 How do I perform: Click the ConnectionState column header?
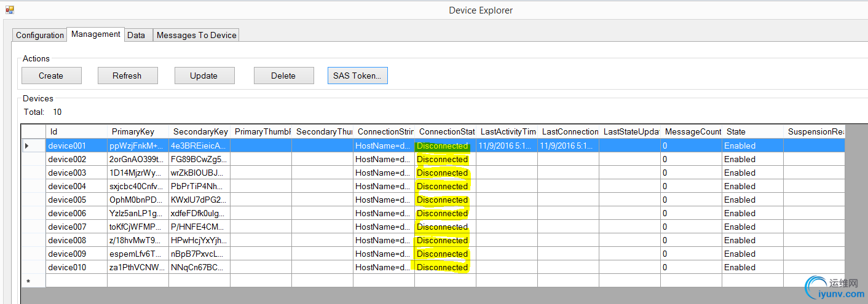445,131
